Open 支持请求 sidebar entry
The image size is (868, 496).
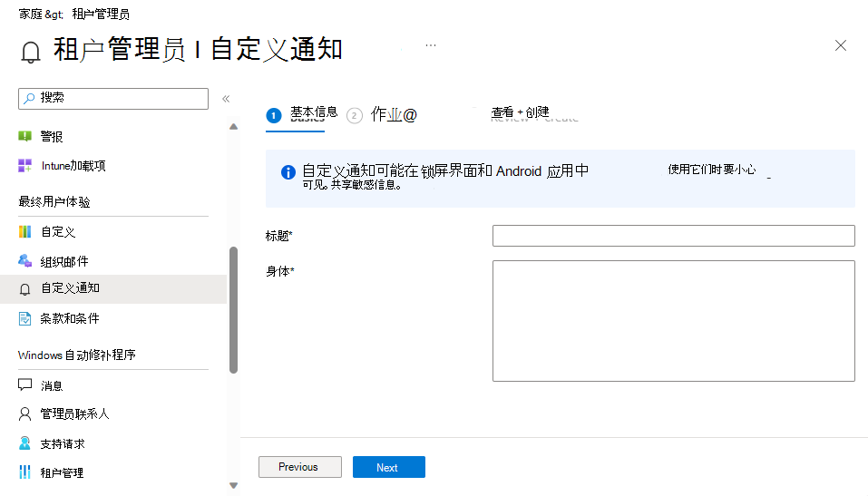coord(63,444)
